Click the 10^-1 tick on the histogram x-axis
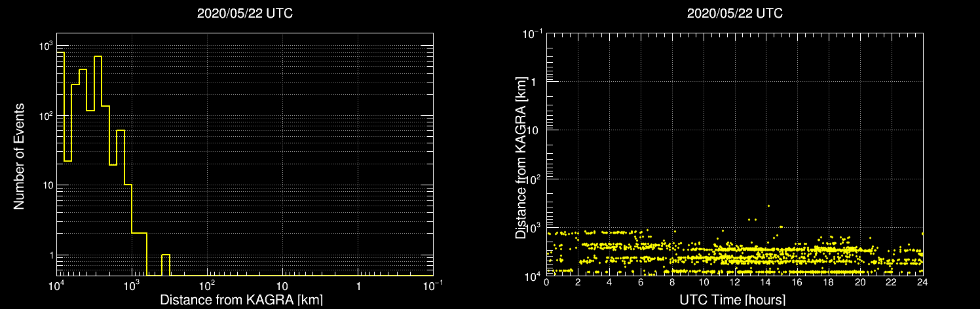980x309 pixels. (x=434, y=285)
